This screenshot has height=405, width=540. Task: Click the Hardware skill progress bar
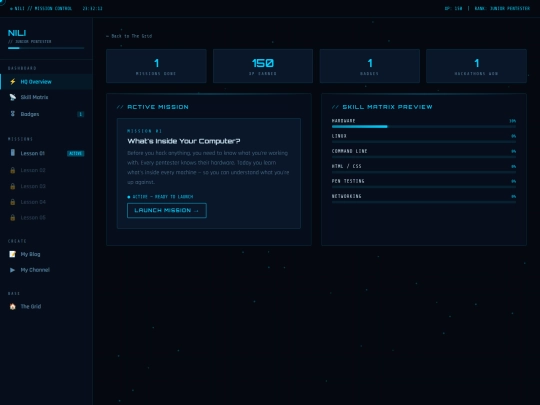point(424,127)
